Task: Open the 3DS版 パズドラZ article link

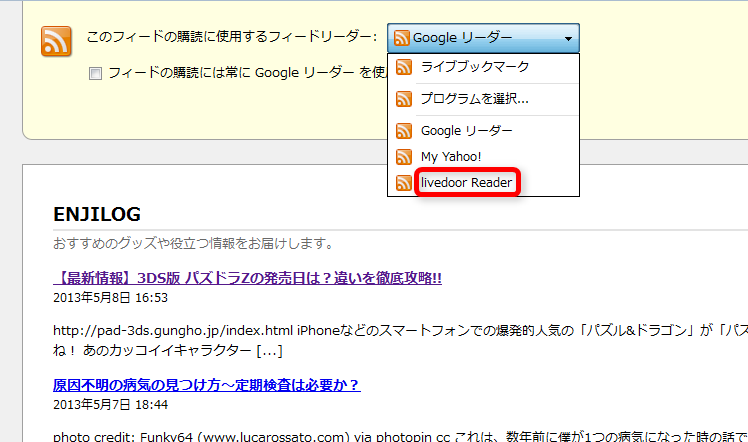Action: coord(247,278)
